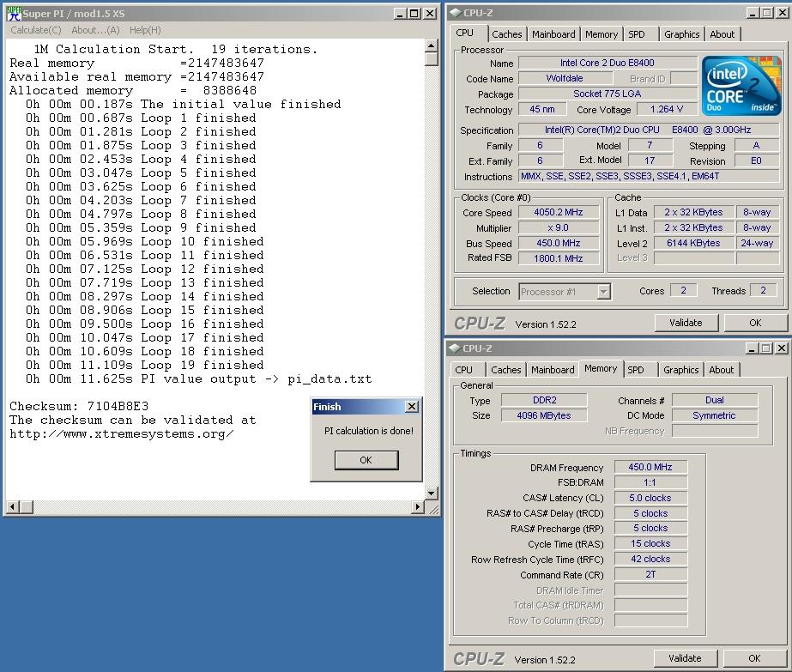This screenshot has height=672, width=792.
Task: Click the Super PI scroll down arrow
Action: [x=432, y=493]
